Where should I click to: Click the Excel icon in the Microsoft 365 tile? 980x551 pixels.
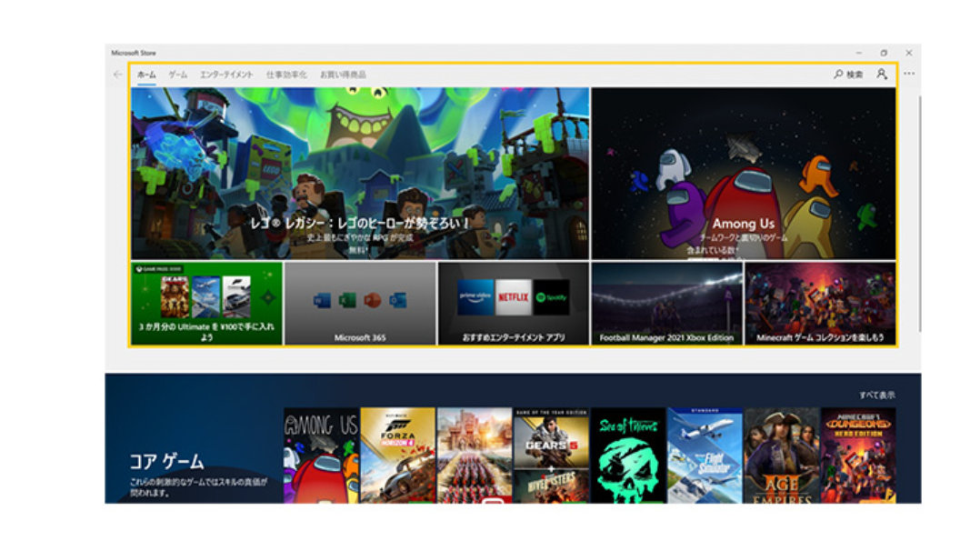click(347, 300)
